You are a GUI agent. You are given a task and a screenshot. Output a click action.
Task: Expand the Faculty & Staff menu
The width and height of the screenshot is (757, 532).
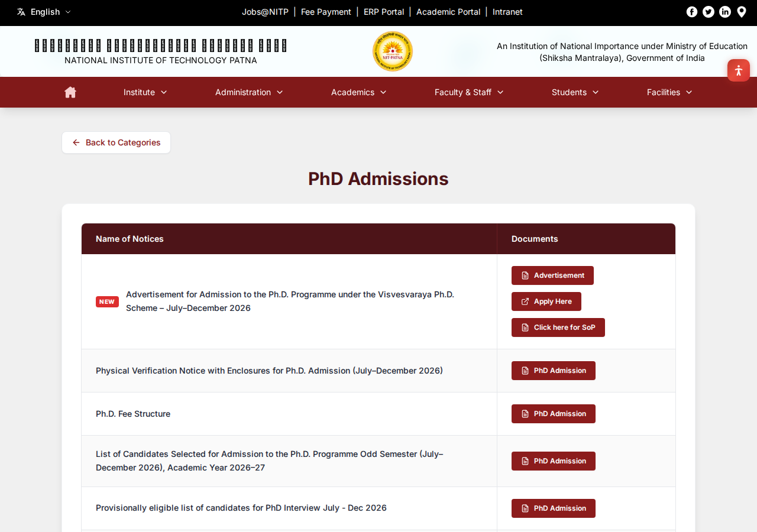[469, 92]
